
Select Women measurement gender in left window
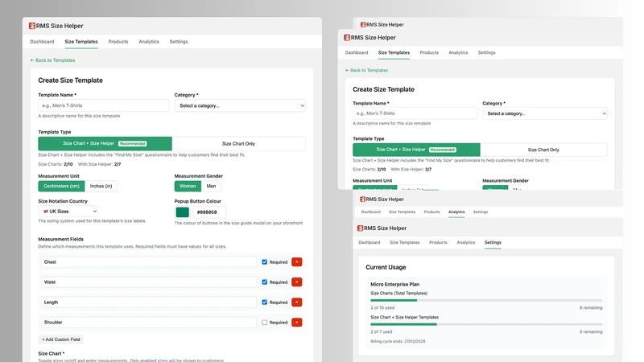pyautogui.click(x=188, y=186)
